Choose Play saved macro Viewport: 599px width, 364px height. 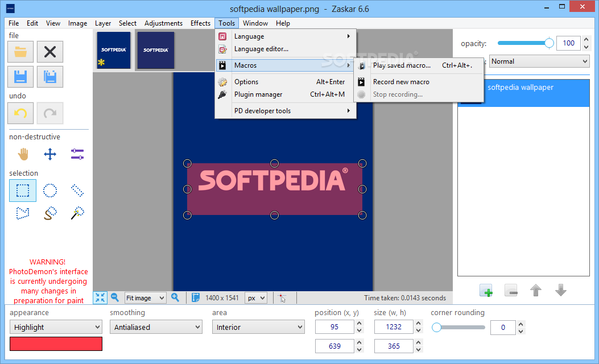(x=419, y=65)
